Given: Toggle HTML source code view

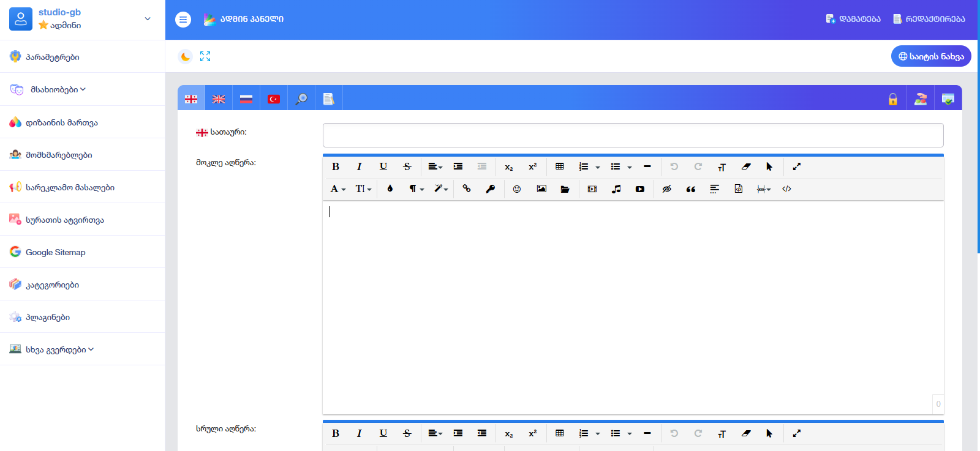Looking at the screenshot, I should 787,189.
